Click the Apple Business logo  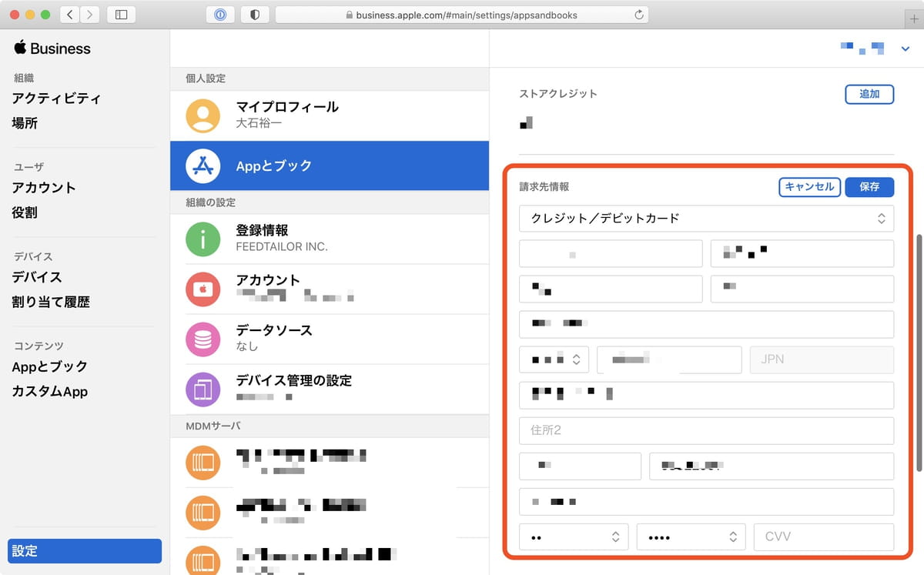[x=52, y=48]
